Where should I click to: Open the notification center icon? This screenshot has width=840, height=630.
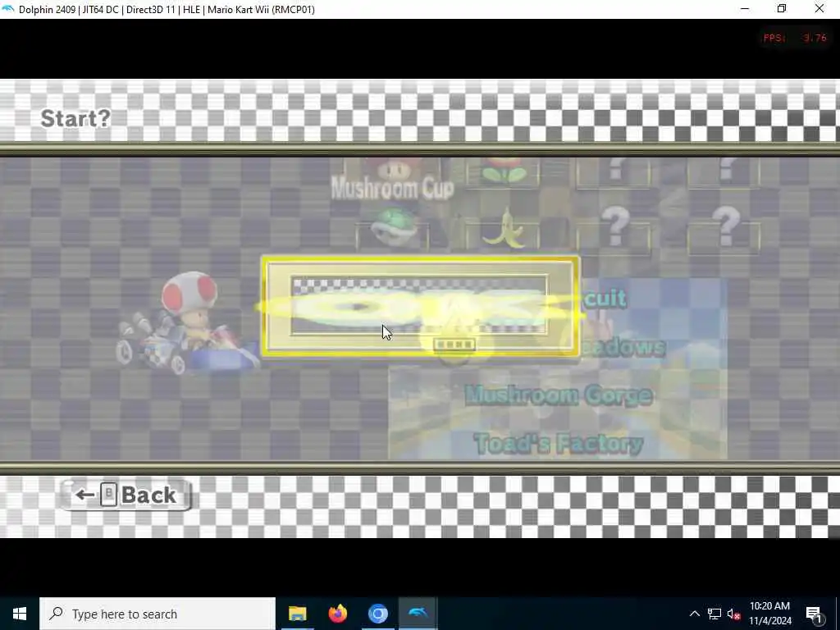tap(814, 614)
